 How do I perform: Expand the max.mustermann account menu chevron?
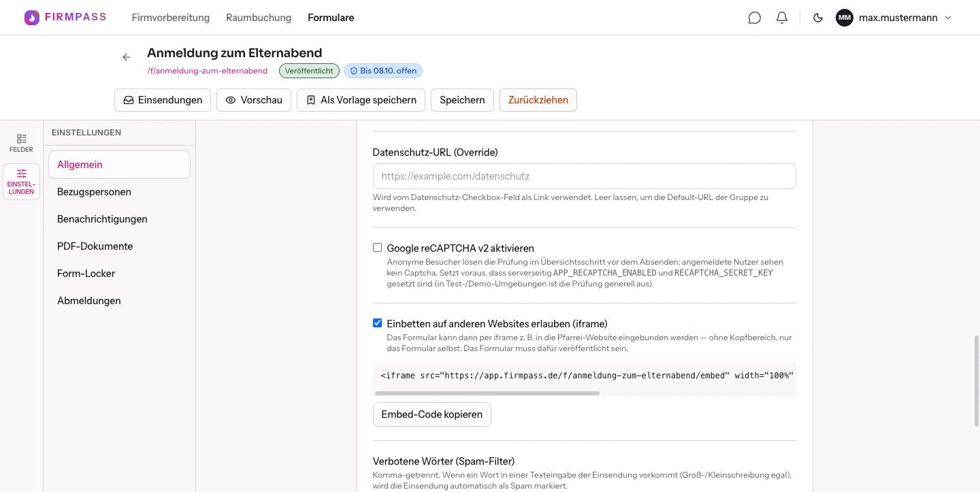tap(948, 18)
